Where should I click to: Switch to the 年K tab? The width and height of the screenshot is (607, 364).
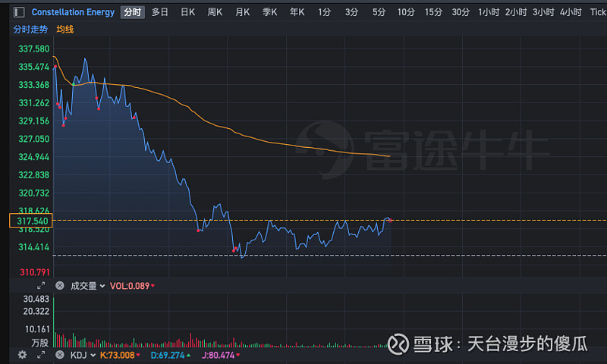coord(297,12)
